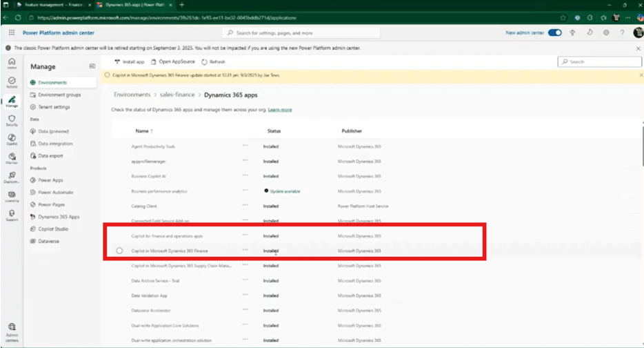Screen dimensions: 644x348
Task: Collapse the Manage navigation pane
Action: [92, 66]
